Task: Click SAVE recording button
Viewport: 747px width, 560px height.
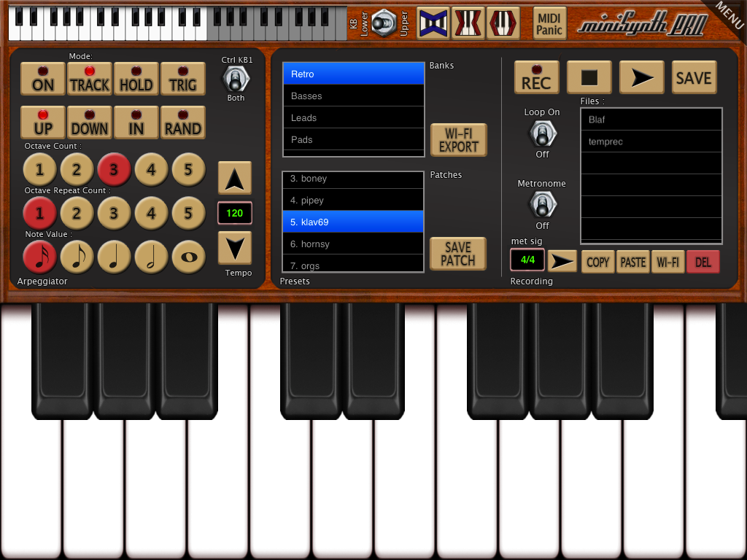Action: [x=694, y=77]
